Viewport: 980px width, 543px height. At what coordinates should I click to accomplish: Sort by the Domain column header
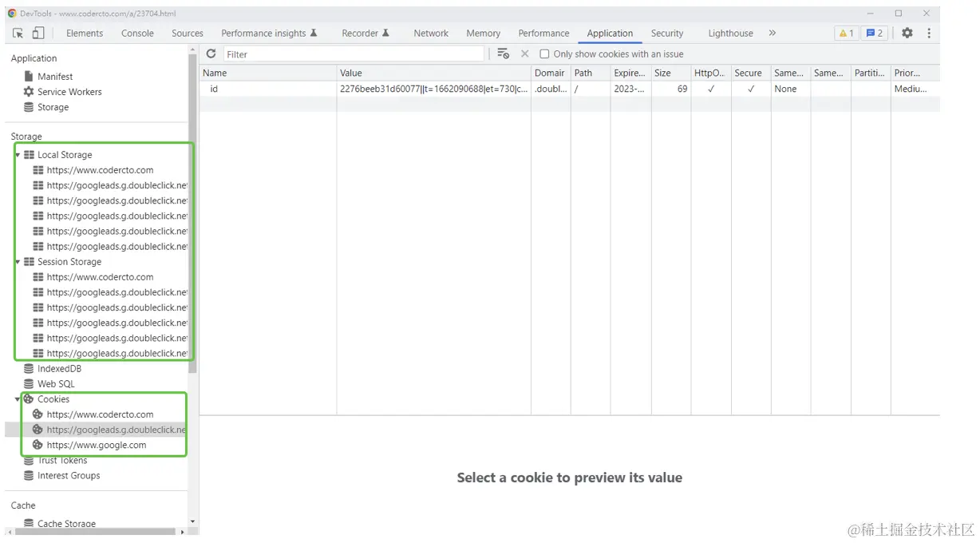551,73
